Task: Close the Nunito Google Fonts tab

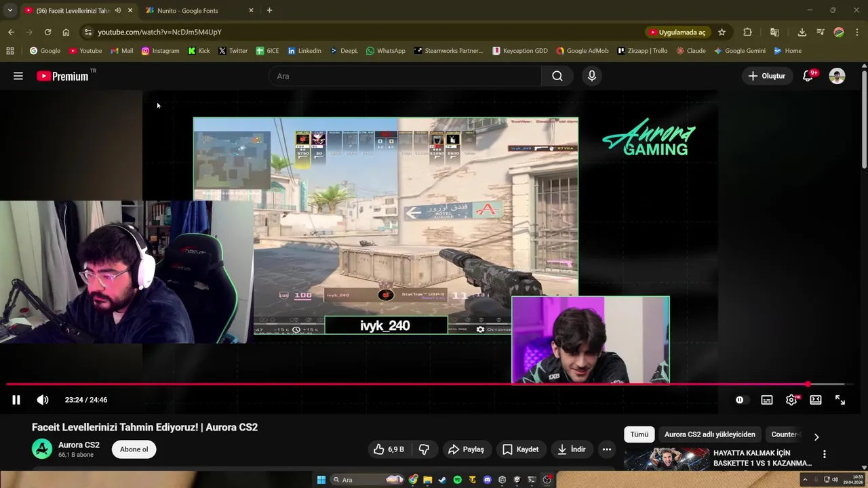Action: 251,10
